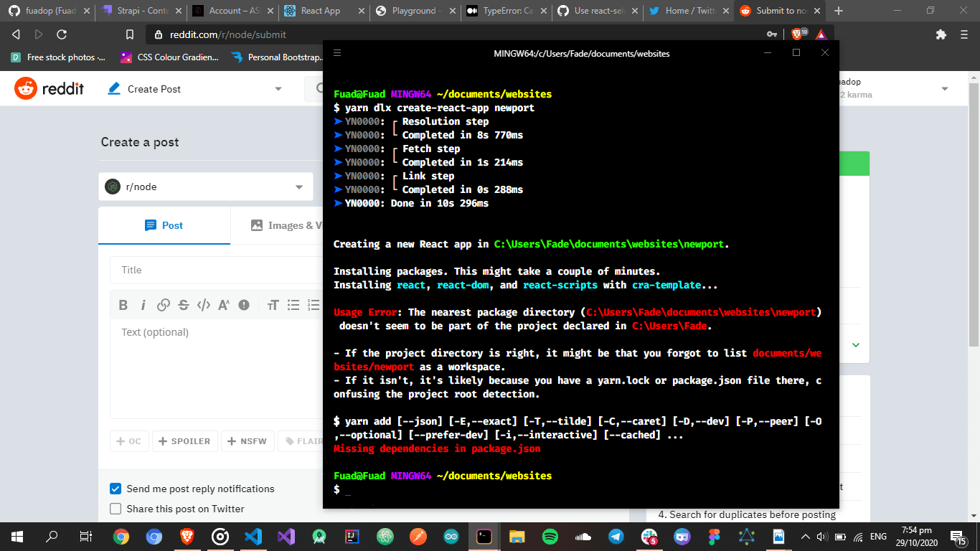This screenshot has width=980, height=551.
Task: Open the Windows Start menu
Action: 17,536
